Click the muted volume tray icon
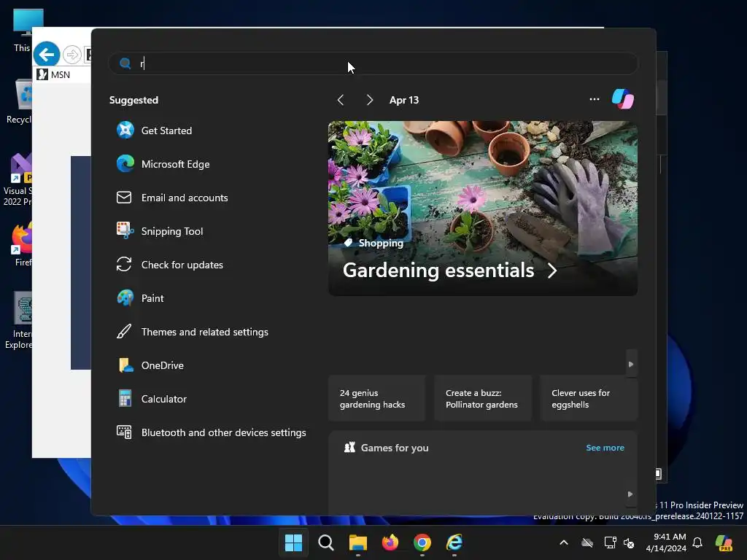Viewport: 747px width, 560px height. 629,542
